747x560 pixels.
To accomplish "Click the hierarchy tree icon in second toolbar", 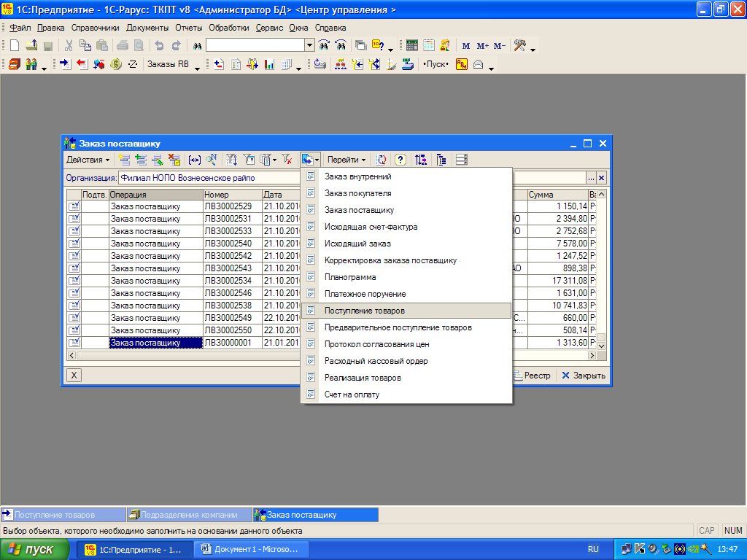I will [341, 64].
